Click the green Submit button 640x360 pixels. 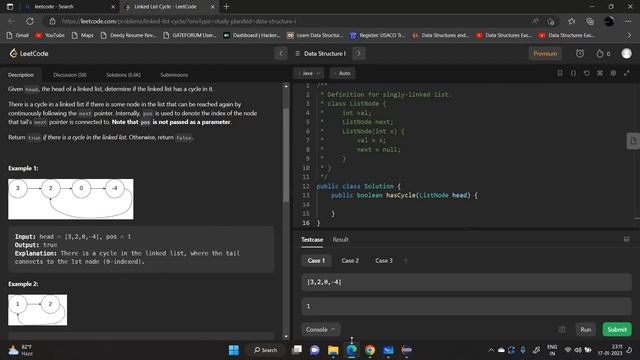point(617,329)
